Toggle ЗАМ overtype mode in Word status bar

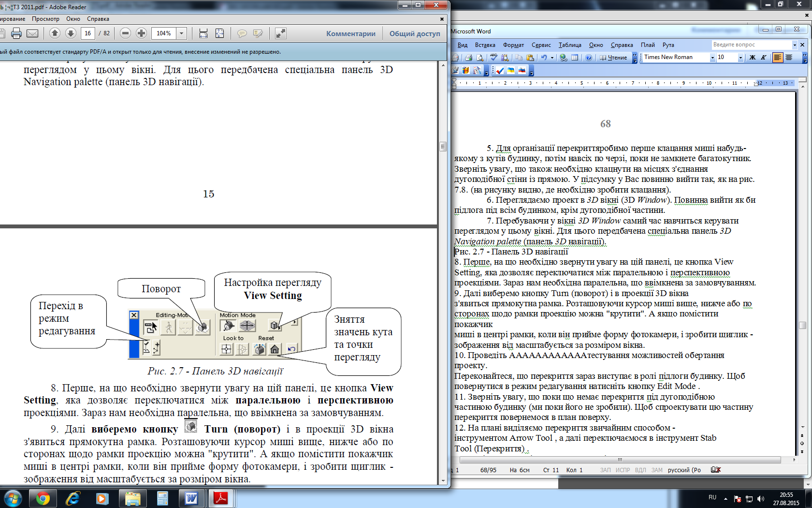click(657, 470)
